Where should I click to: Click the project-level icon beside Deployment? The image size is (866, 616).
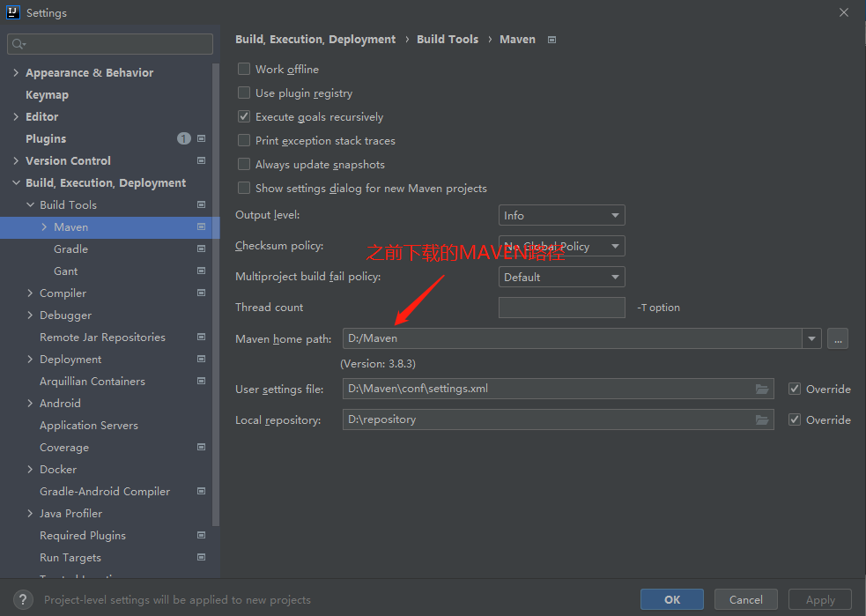point(202,359)
